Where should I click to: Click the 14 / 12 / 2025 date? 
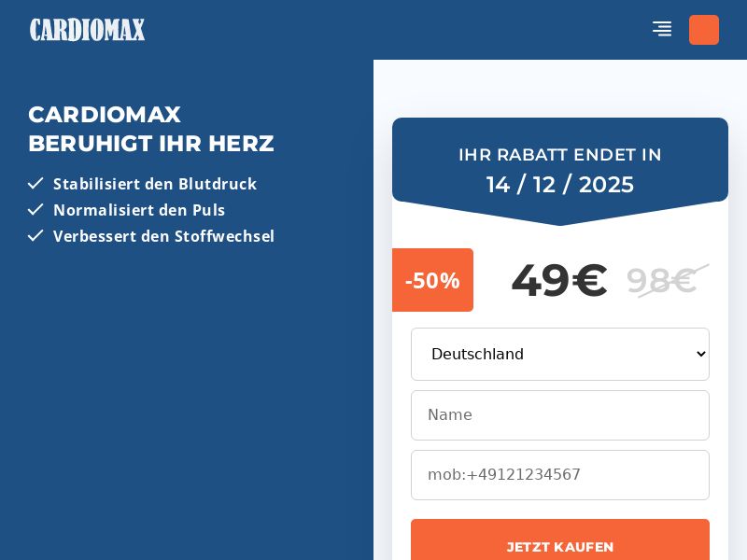(560, 185)
